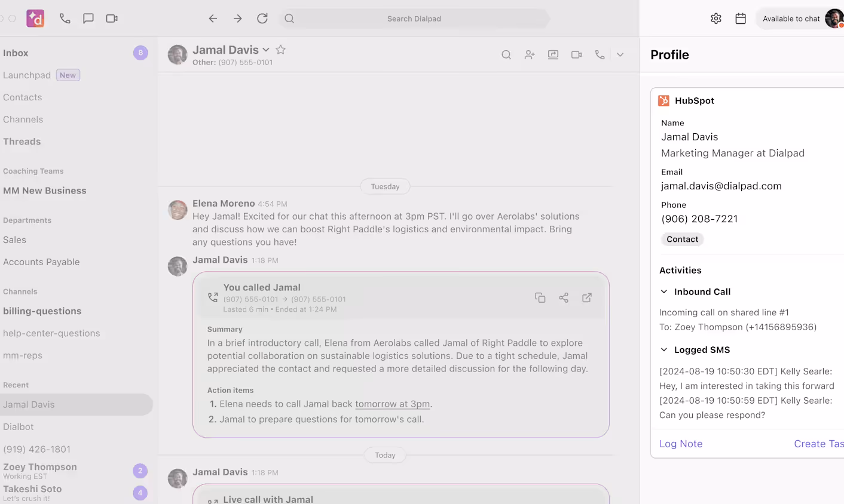
Task: Open the calendar icon
Action: click(741, 19)
